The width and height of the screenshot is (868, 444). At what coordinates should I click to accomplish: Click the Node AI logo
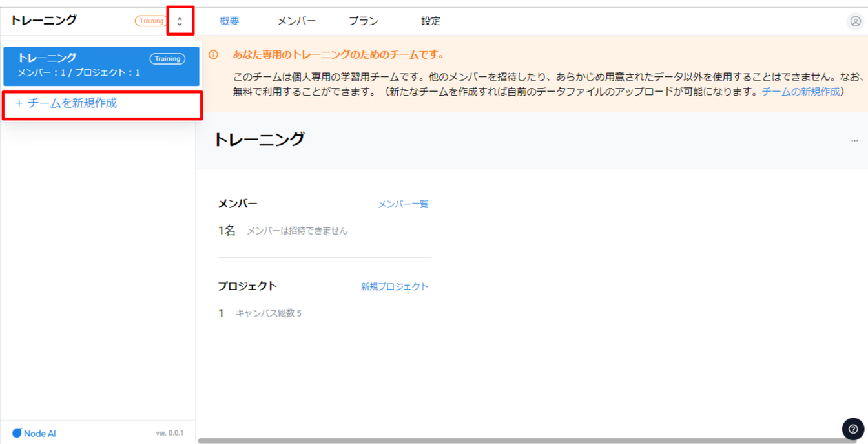click(34, 433)
